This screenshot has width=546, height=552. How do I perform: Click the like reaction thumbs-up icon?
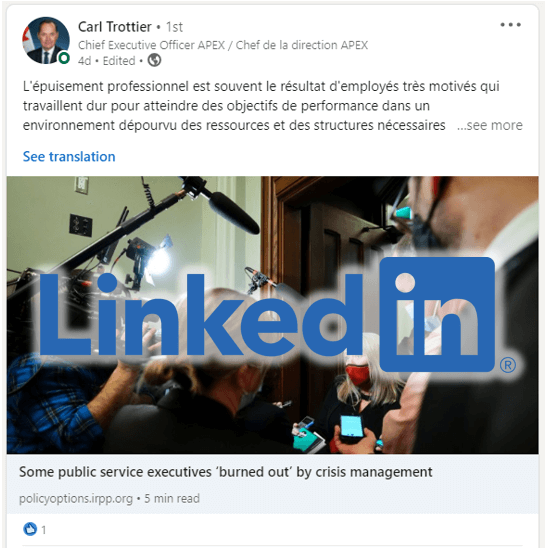coord(30,529)
